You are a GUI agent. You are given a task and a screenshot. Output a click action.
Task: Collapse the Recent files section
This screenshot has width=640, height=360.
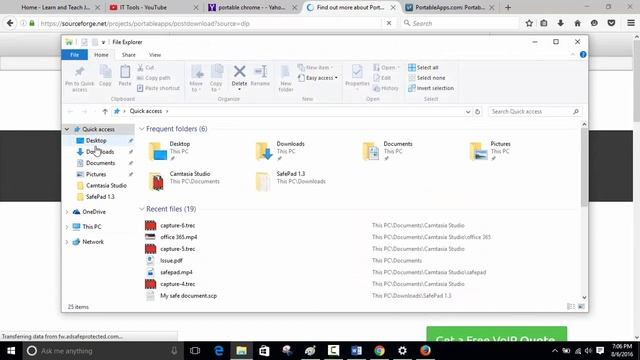tap(142, 209)
